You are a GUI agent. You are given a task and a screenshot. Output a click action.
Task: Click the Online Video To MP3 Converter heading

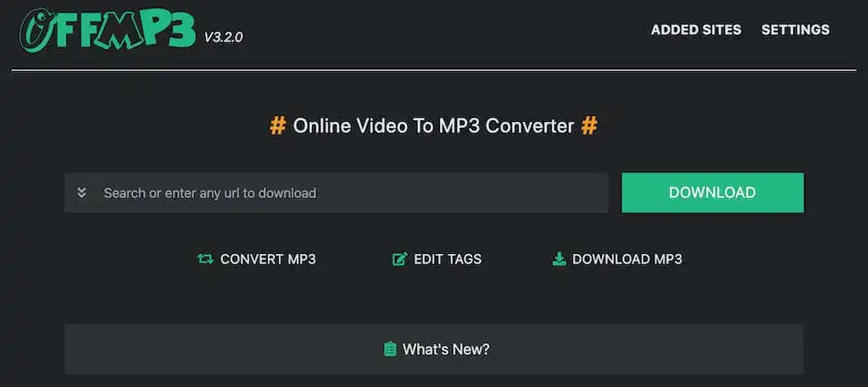(433, 126)
